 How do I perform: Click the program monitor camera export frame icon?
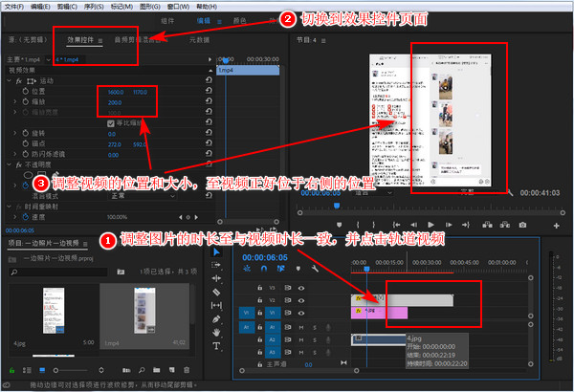point(522,225)
